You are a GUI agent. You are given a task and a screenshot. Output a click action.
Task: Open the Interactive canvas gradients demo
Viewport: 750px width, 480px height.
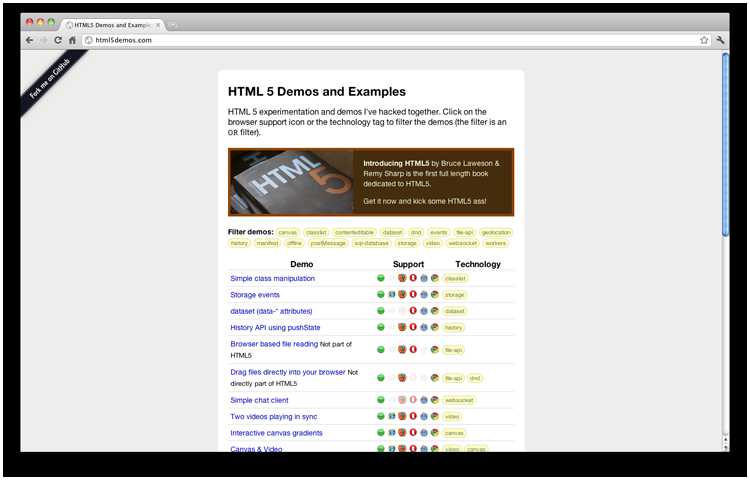276,433
